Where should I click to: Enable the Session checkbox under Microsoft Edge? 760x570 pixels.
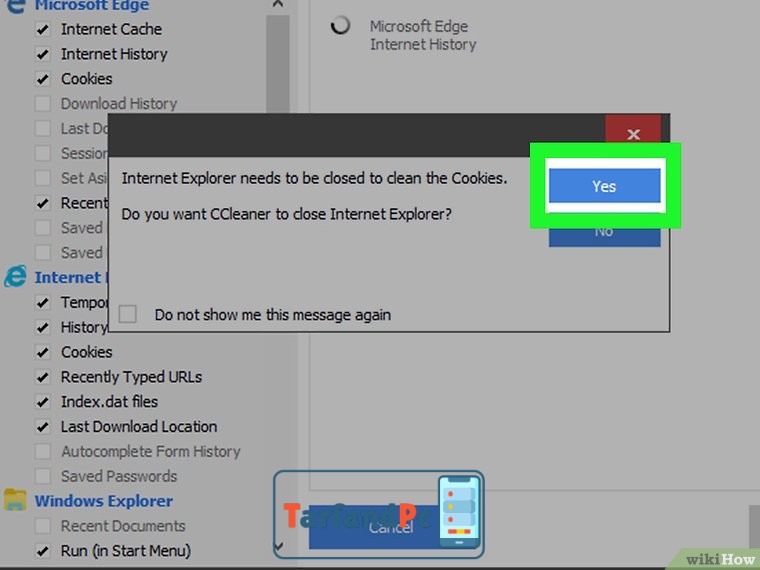click(x=43, y=153)
